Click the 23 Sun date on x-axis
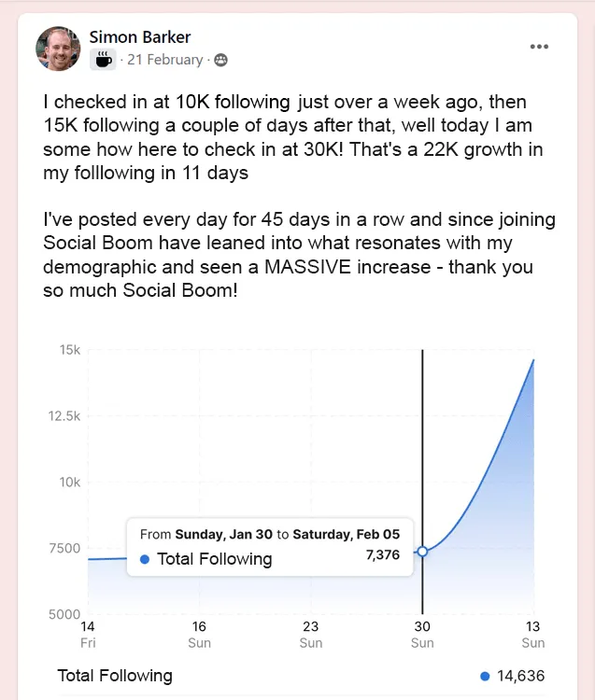The width and height of the screenshot is (595, 700). tap(311, 634)
